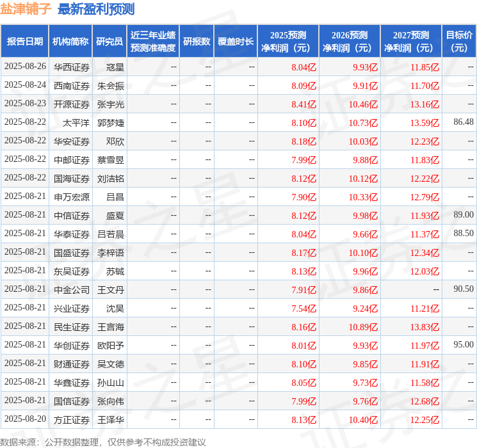Viewport: 477px width, 448px height.
Task: Click analyst name 蔡雪昱
Action: pos(111,160)
